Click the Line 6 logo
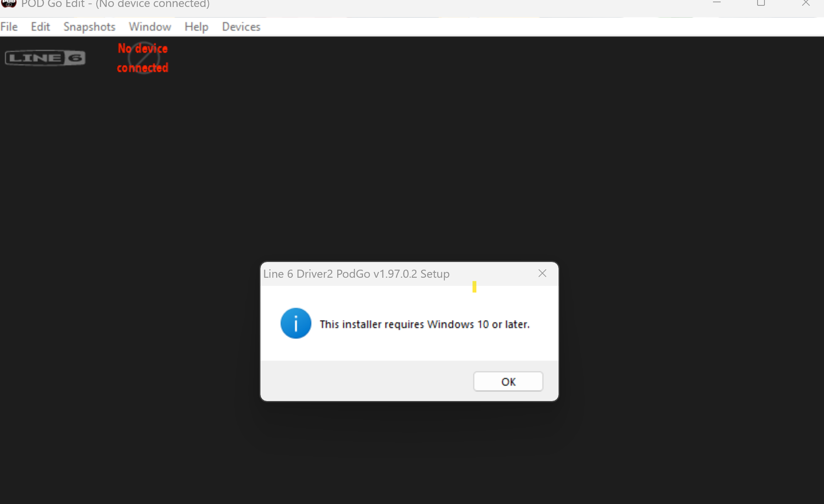This screenshot has height=504, width=824. point(45,58)
